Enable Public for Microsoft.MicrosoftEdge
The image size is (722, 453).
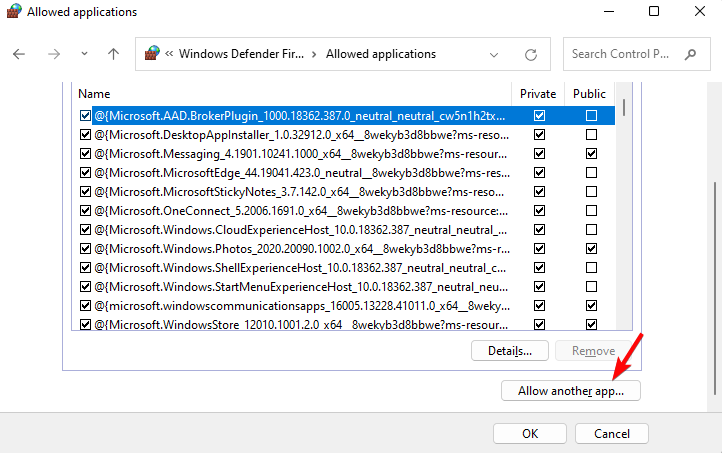tap(591, 173)
